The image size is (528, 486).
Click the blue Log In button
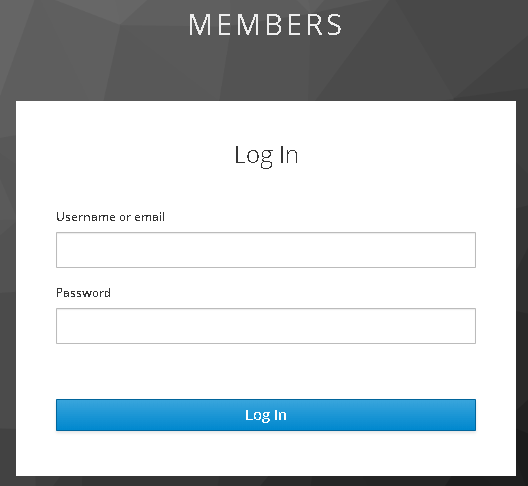pos(266,415)
